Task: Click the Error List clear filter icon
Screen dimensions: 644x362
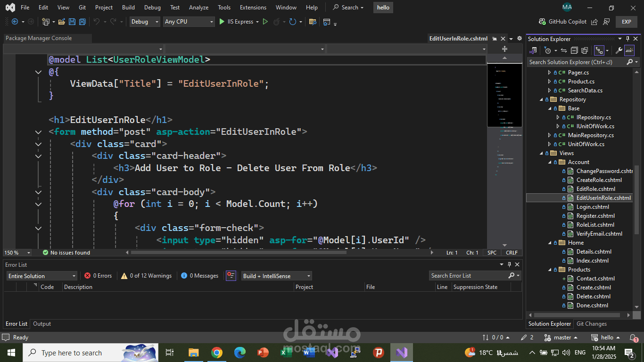Action: [x=231, y=276]
